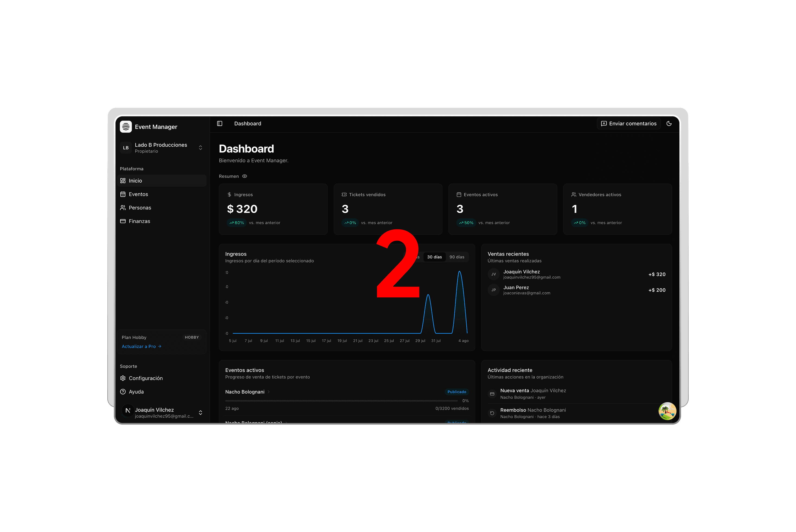Viewport: 796px width, 532px height.
Task: Open Personas in sidebar
Action: coord(162,208)
